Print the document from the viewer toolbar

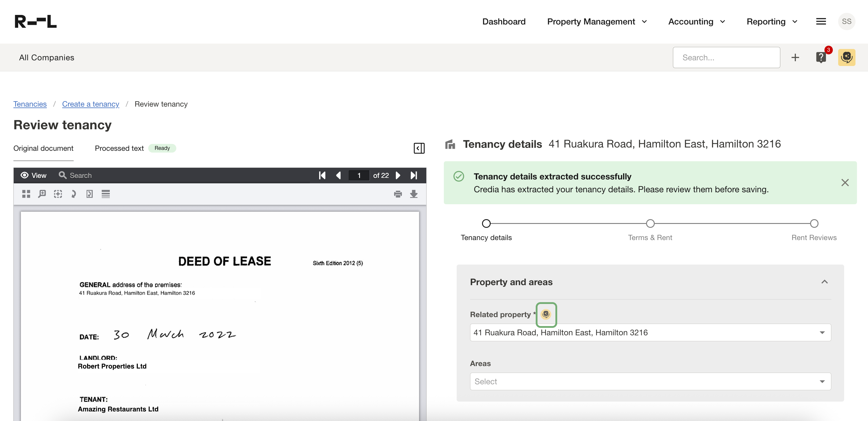point(398,194)
